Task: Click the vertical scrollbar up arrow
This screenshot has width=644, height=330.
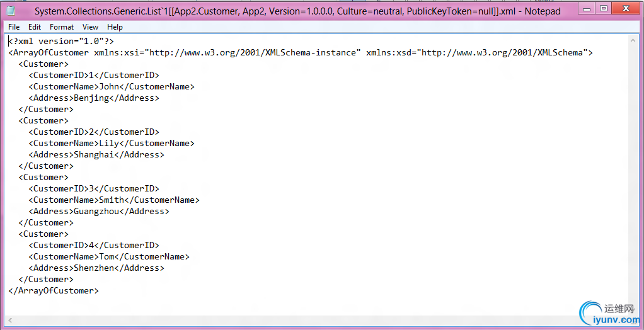Action: [634, 40]
